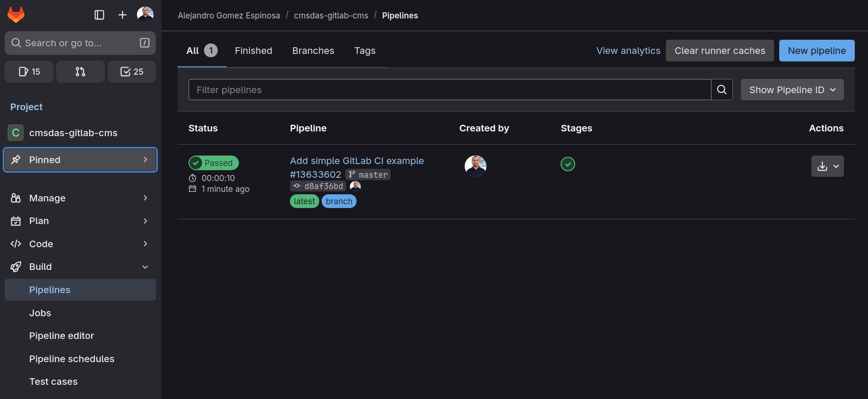Expand the Pinned section
Viewport: 868px width, 399px height.
point(80,160)
